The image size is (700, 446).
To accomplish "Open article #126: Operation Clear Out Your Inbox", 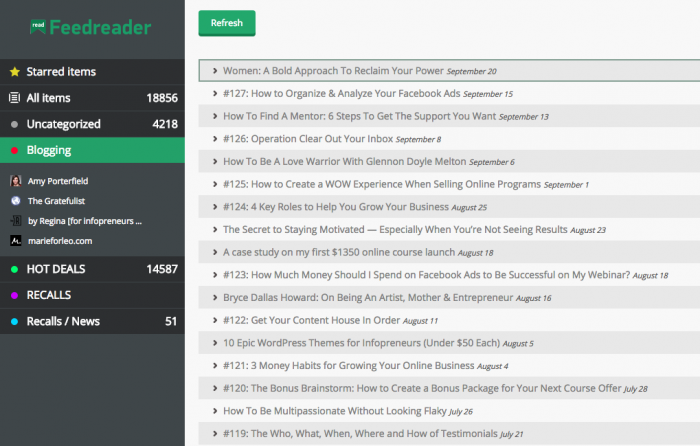I will click(x=308, y=139).
